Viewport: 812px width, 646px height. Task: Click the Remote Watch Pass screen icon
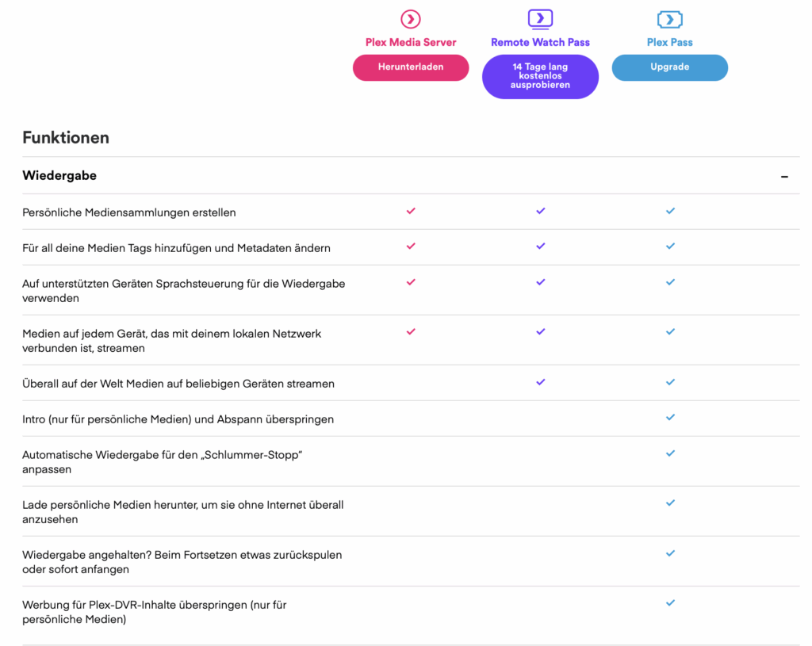pos(540,19)
